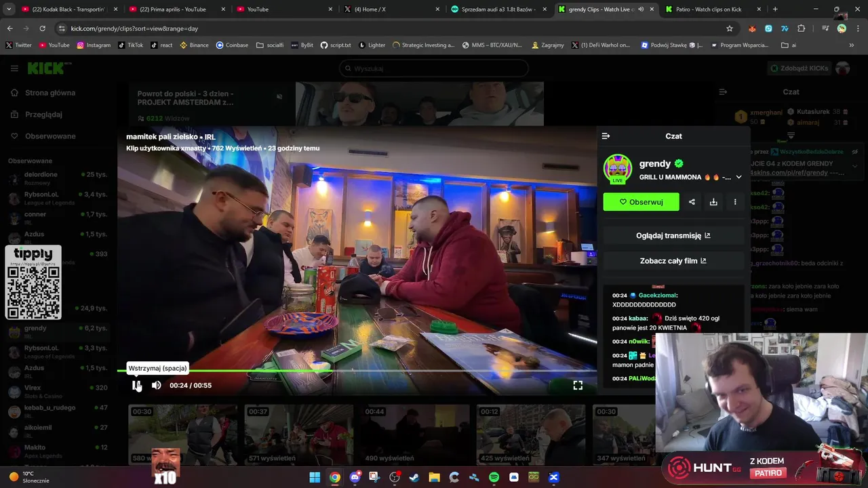This screenshot has width=868, height=488.
Task: Expand the stream title chevron next to GRILL U MAMMONA
Action: click(738, 178)
